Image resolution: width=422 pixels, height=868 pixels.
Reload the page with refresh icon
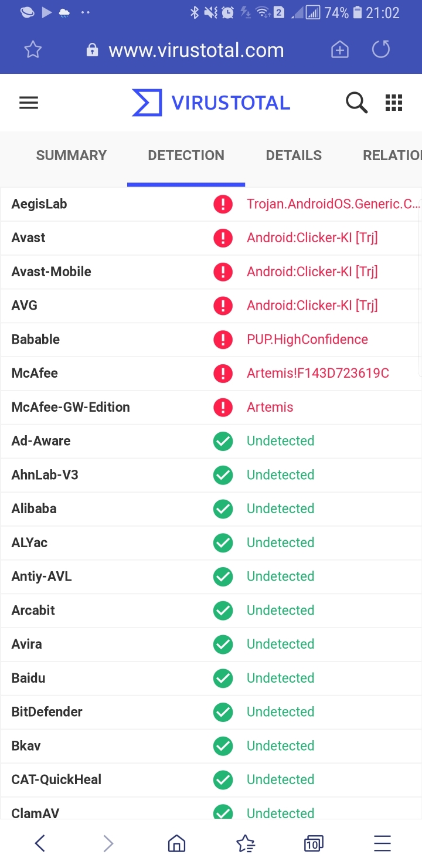pyautogui.click(x=381, y=50)
